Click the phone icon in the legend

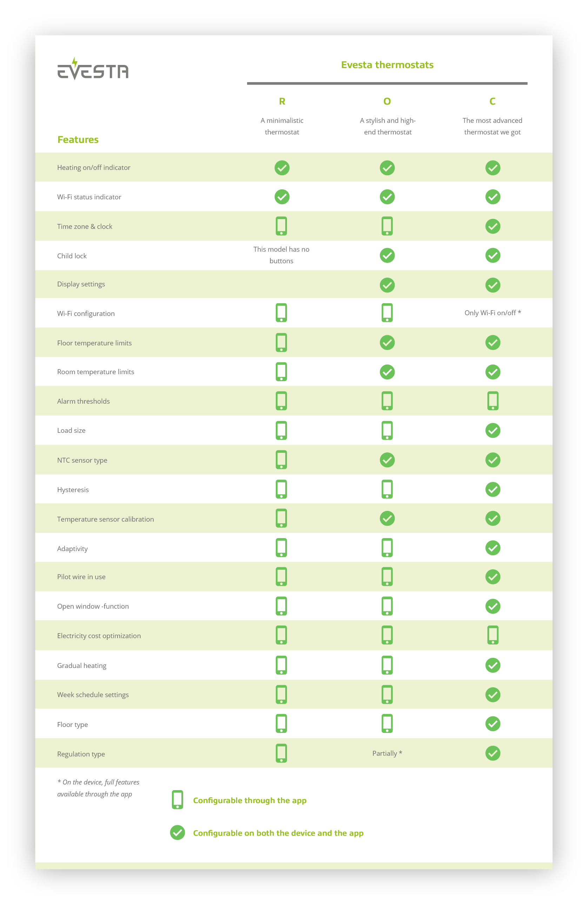(177, 800)
